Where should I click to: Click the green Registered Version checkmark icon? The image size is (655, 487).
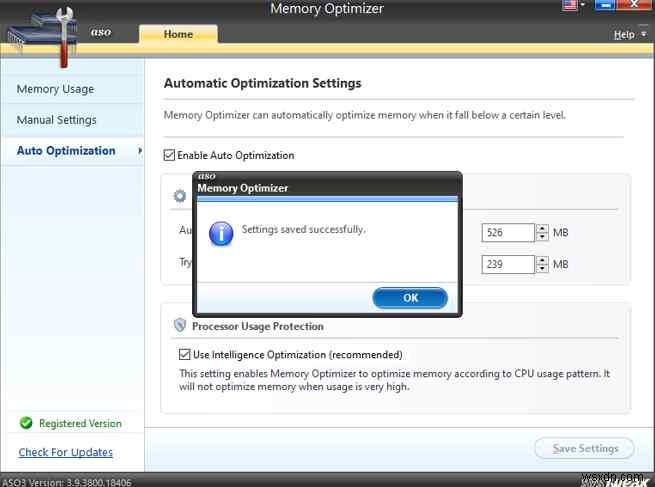tap(26, 424)
